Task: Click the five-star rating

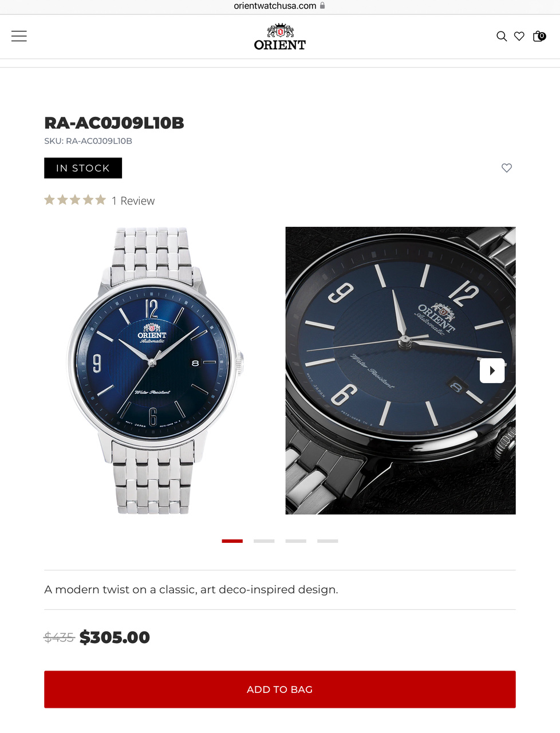Action: [75, 200]
